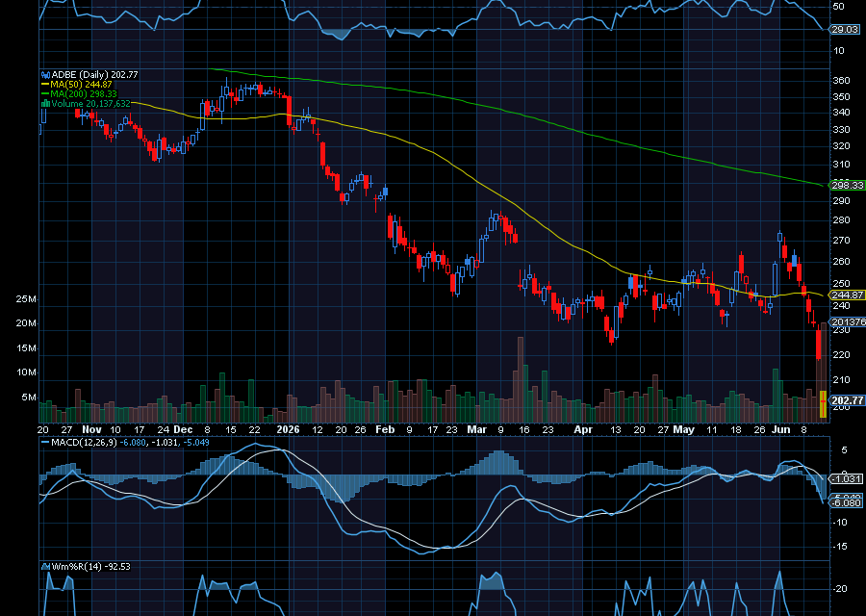The width and height of the screenshot is (866, 616).
Task: Click the 201376 volume tag on price axis
Action: click(x=848, y=322)
